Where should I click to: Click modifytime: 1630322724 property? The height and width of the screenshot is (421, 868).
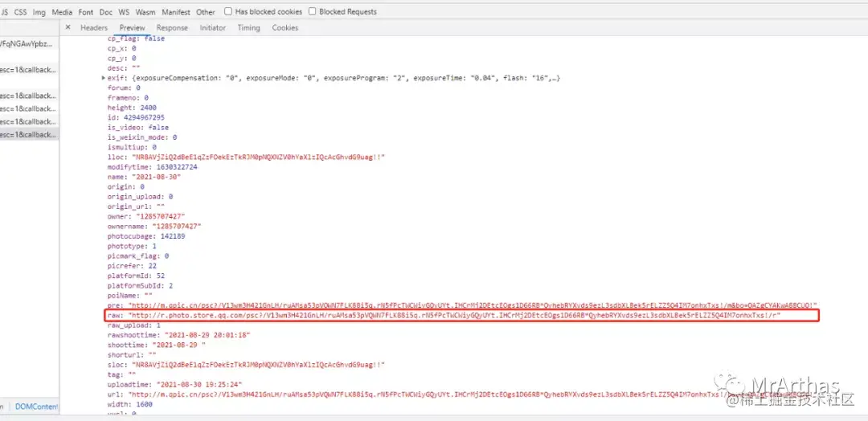[152, 167]
